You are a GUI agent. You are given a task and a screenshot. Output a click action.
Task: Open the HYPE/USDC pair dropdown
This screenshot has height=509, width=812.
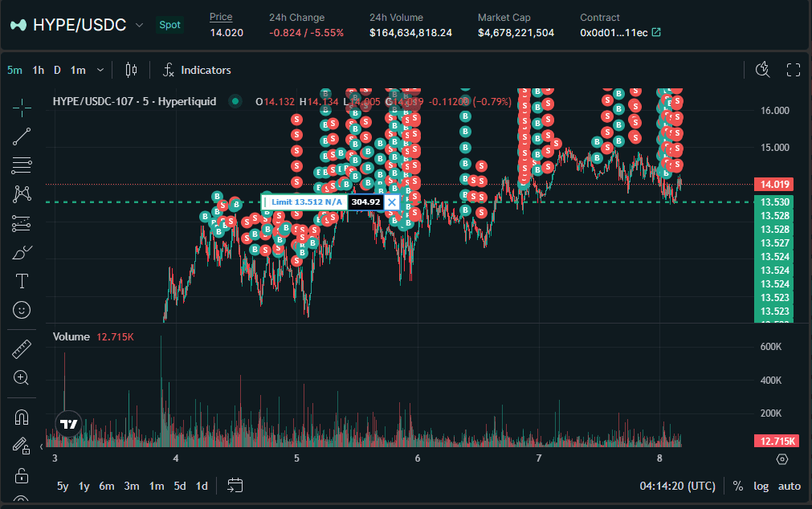coord(139,25)
